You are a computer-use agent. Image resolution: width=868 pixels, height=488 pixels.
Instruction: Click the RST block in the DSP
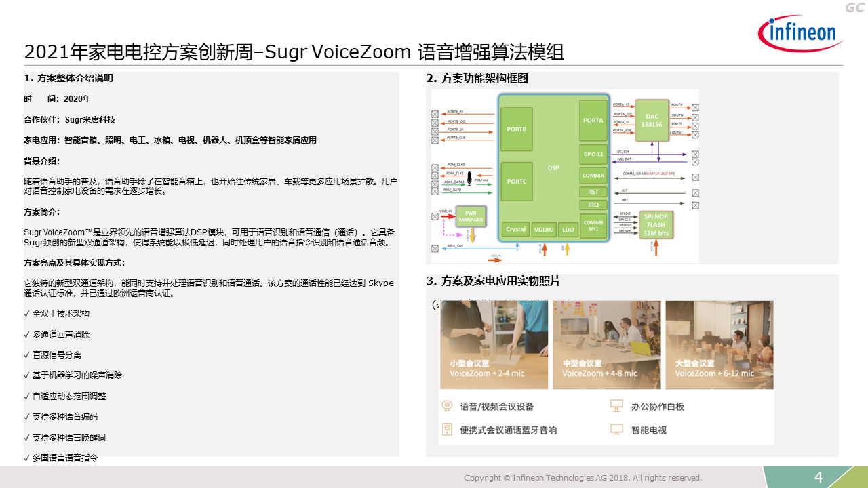coord(593,192)
